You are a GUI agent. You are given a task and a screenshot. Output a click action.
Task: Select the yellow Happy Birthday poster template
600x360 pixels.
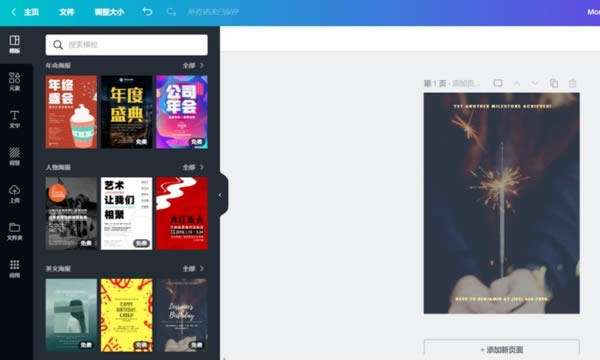click(127, 315)
